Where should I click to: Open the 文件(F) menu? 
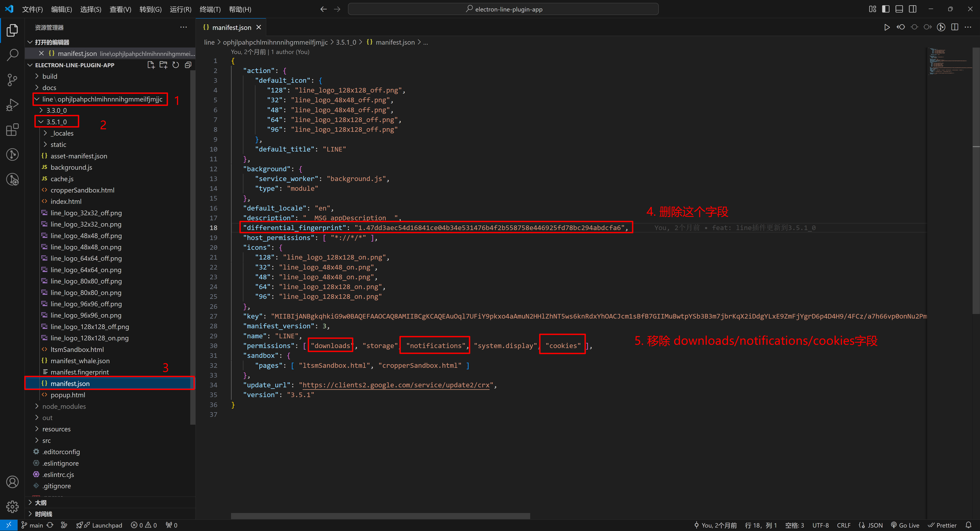tap(32, 9)
